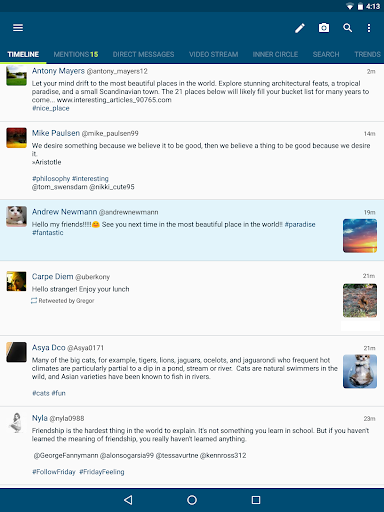Tap the compose tweet pencil icon
The width and height of the screenshot is (384, 512).
pyautogui.click(x=300, y=28)
